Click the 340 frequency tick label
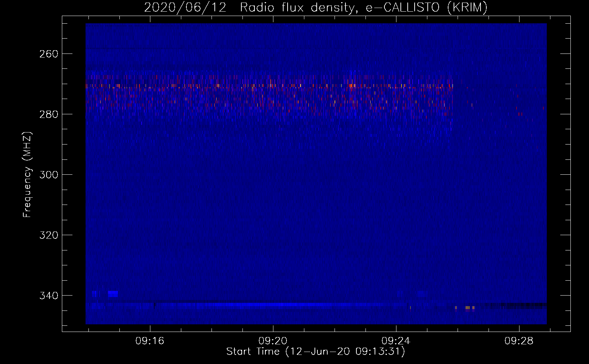589x364 pixels. (x=49, y=296)
